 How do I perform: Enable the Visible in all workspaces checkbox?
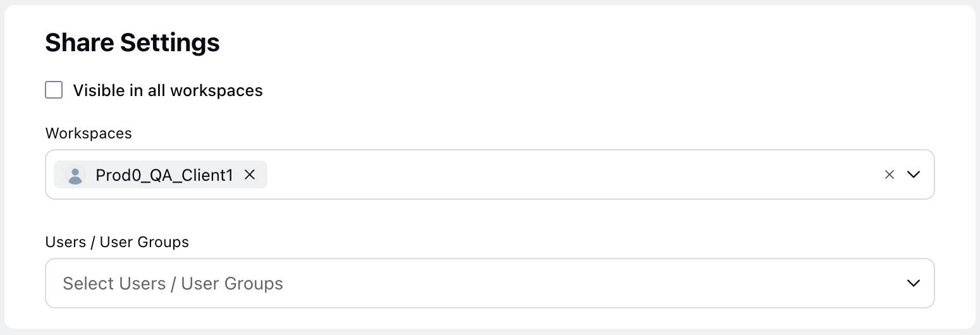pos(54,90)
